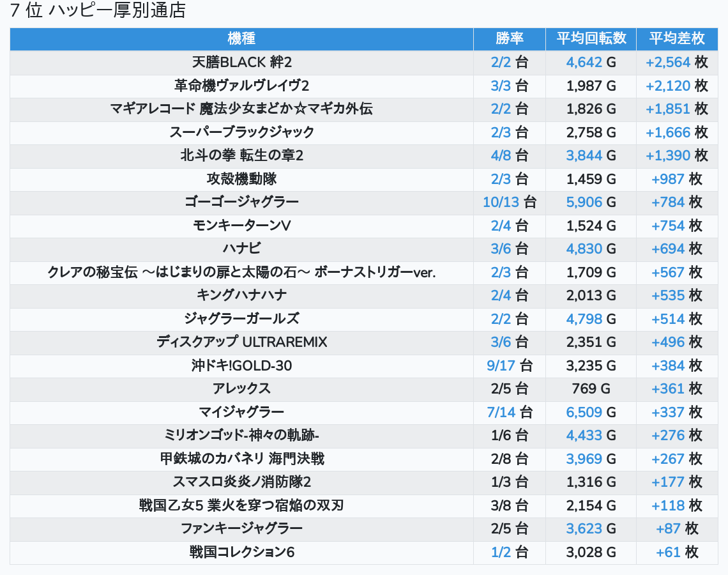This screenshot has height=575, width=728.
Task: Click the 6,509 G spins value
Action: pyautogui.click(x=591, y=413)
